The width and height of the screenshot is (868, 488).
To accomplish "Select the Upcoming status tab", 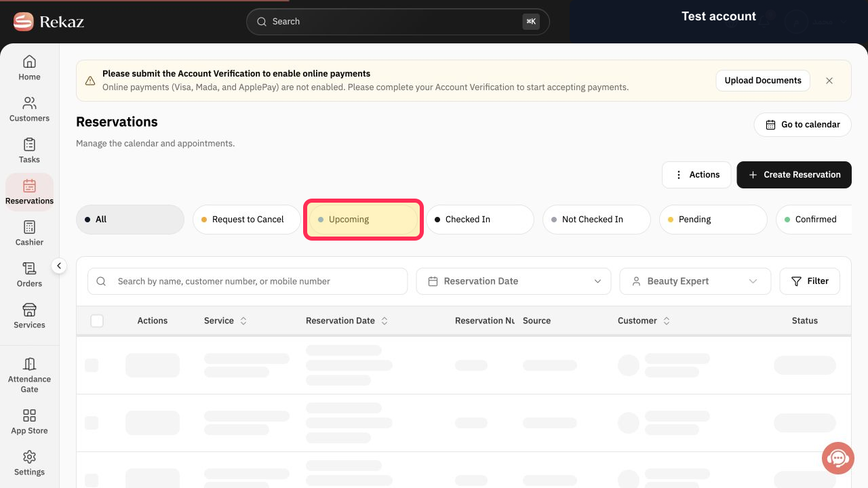I will 363,220.
